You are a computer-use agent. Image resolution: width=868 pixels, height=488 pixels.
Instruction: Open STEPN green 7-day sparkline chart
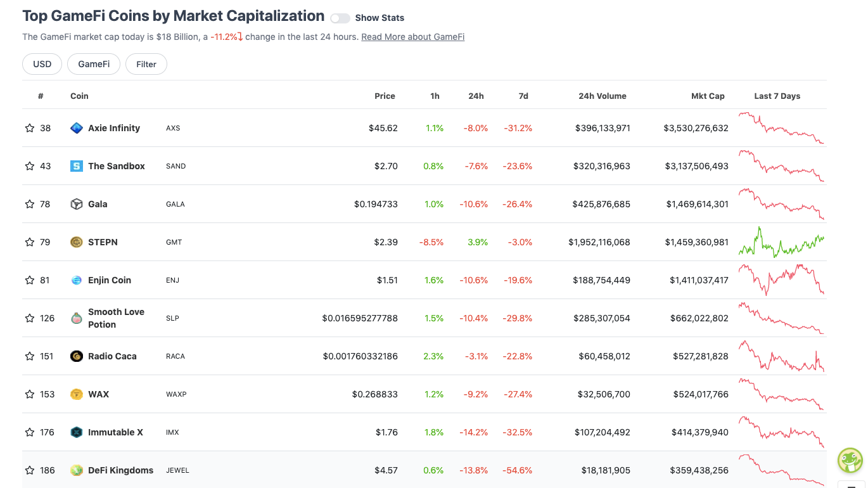coord(781,242)
